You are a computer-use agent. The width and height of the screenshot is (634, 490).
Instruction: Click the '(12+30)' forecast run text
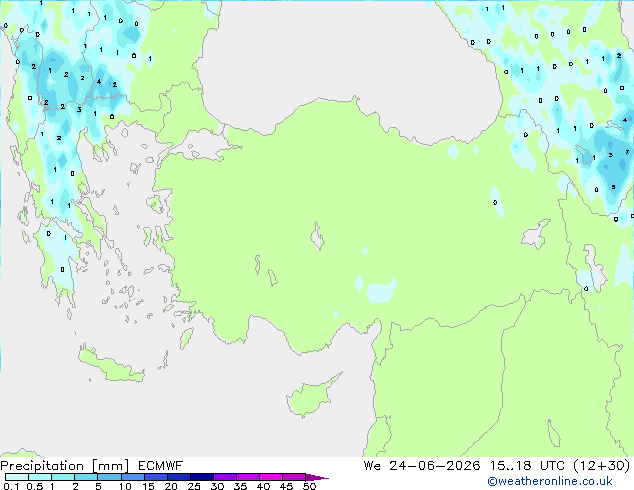tap(602, 466)
